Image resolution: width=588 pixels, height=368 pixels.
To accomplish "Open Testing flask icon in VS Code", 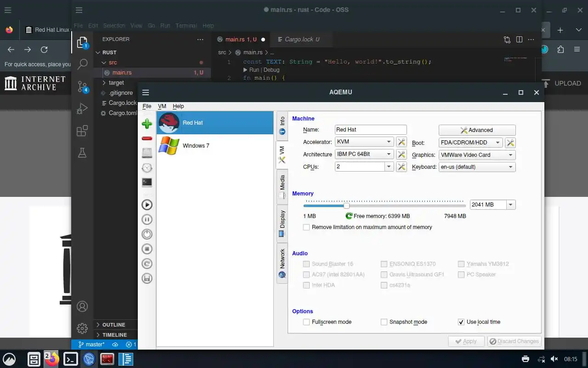I will tap(82, 153).
